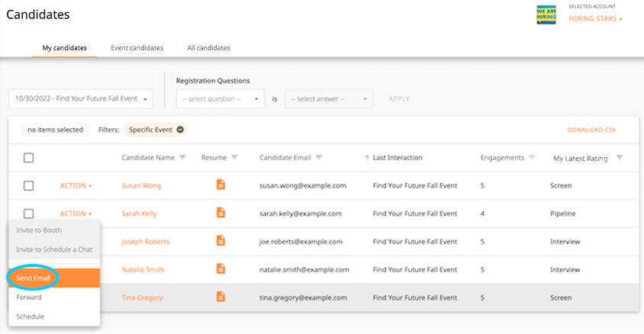
Task: Open Joseph Roberts' candidate profile
Action: (x=146, y=241)
